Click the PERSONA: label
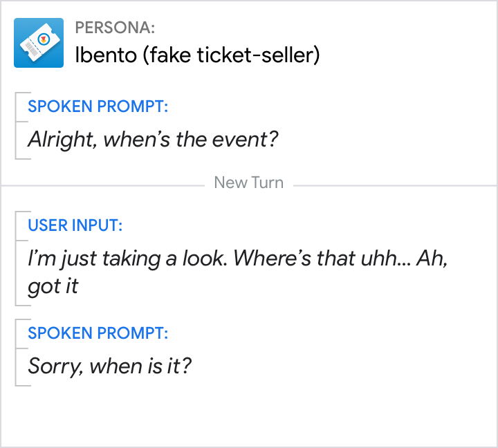 pos(115,28)
